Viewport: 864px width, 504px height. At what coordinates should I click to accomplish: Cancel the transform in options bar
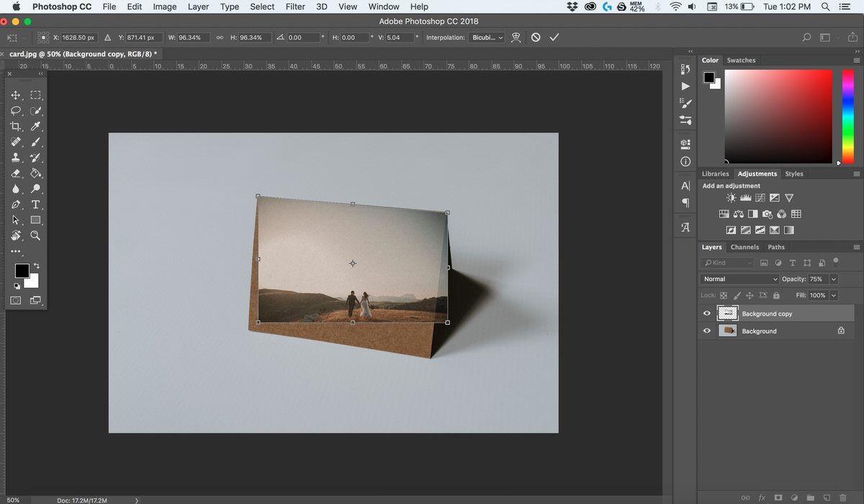point(536,37)
